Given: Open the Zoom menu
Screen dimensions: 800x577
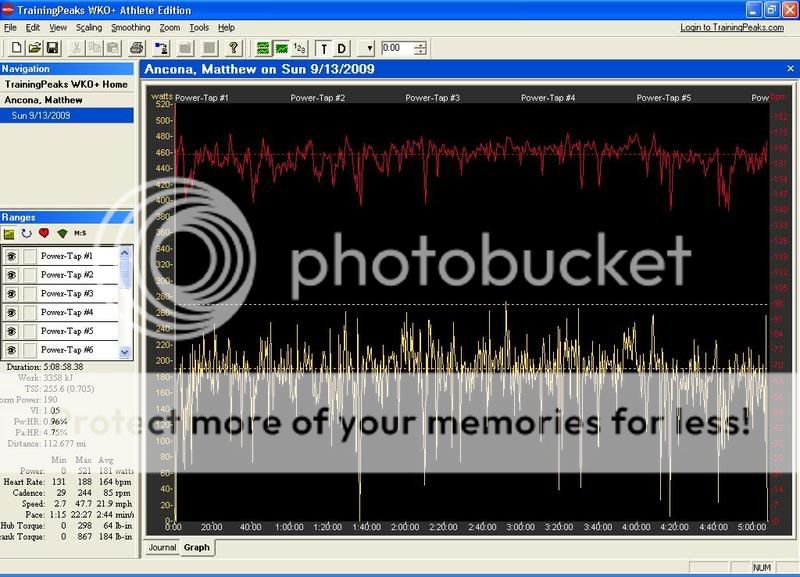Looking at the screenshot, I should 169,28.
